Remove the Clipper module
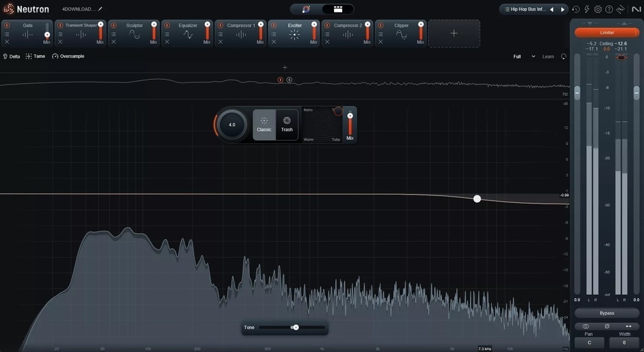Image resolution: width=644 pixels, height=352 pixels. 380,42
